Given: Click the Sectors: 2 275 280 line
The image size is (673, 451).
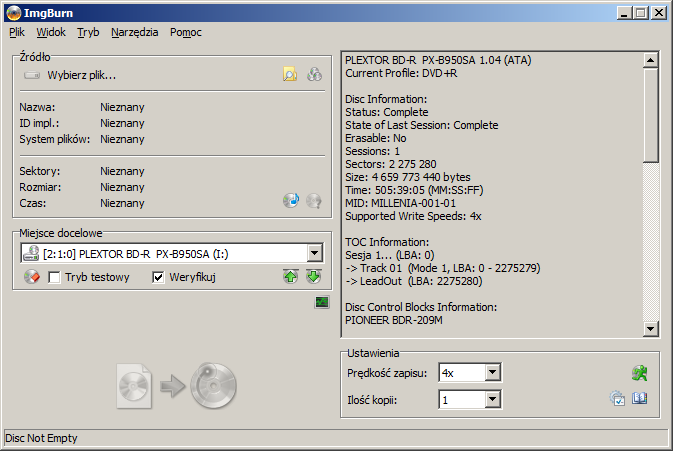Looking at the screenshot, I should [391, 164].
